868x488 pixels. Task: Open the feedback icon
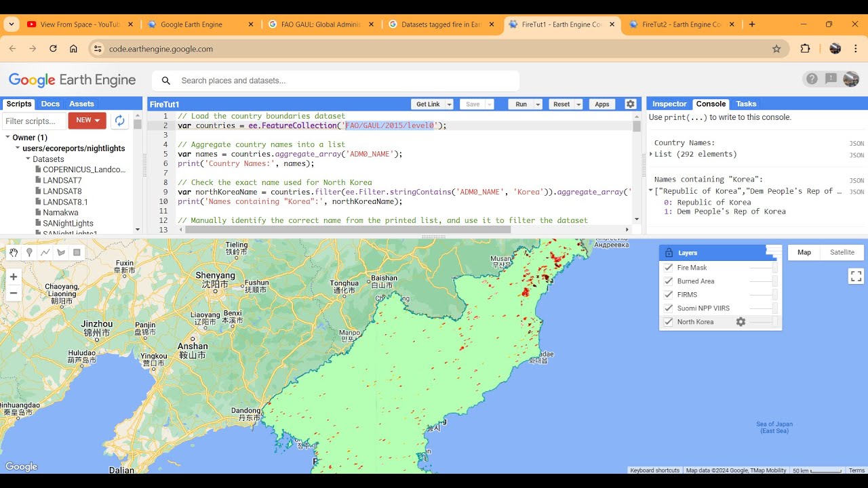831,79
